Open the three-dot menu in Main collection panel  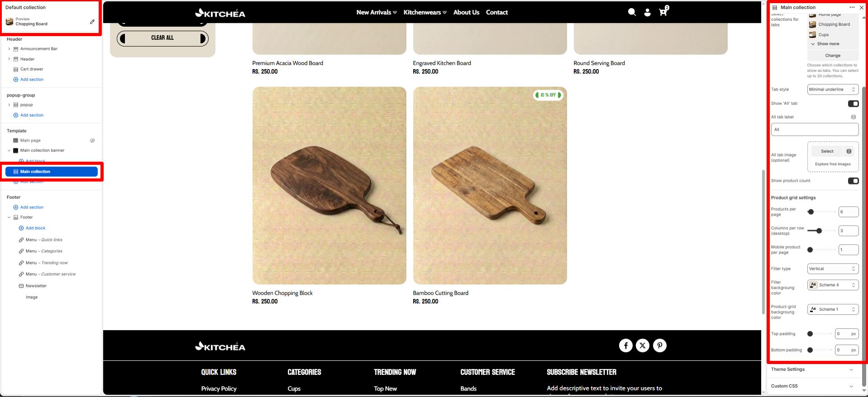852,7
